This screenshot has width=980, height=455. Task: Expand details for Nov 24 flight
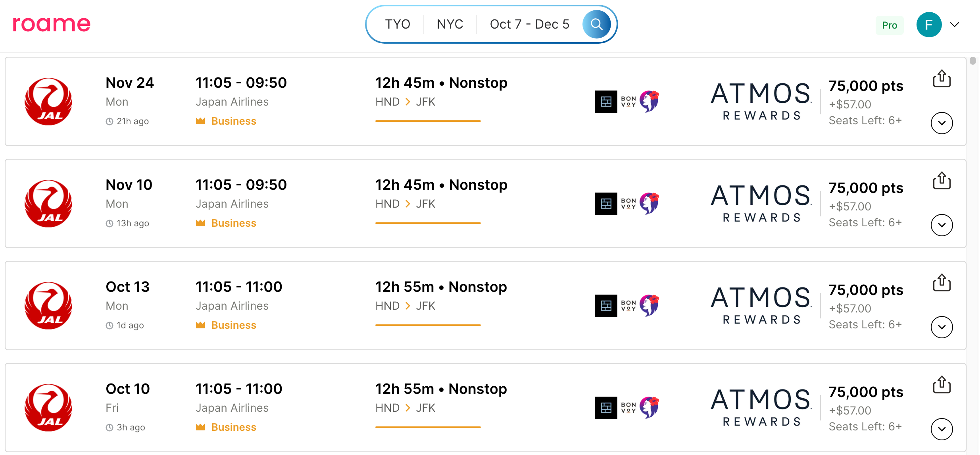click(x=942, y=123)
